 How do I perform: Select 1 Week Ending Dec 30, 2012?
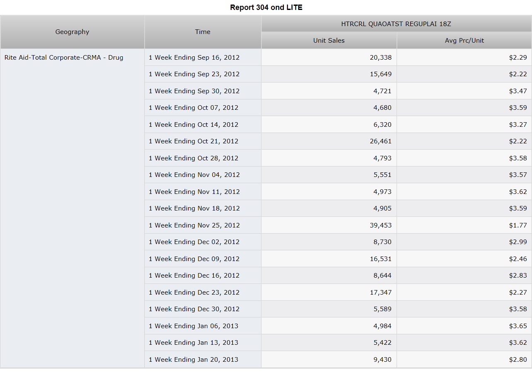click(x=203, y=309)
